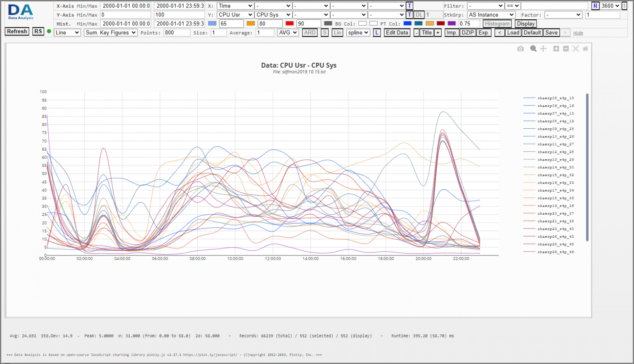Reset axes with the home icon

click(586, 48)
